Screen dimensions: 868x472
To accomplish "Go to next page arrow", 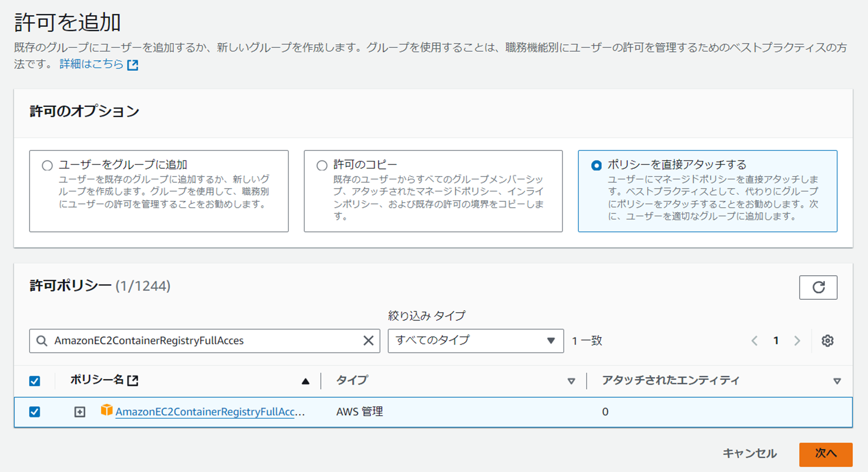I will point(797,341).
